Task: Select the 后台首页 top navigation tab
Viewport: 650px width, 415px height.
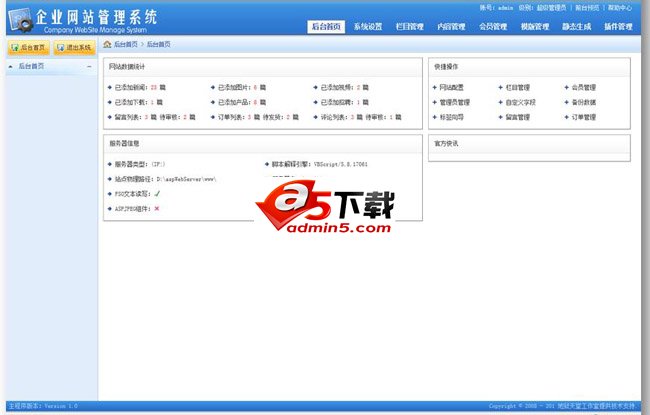Action: point(326,27)
